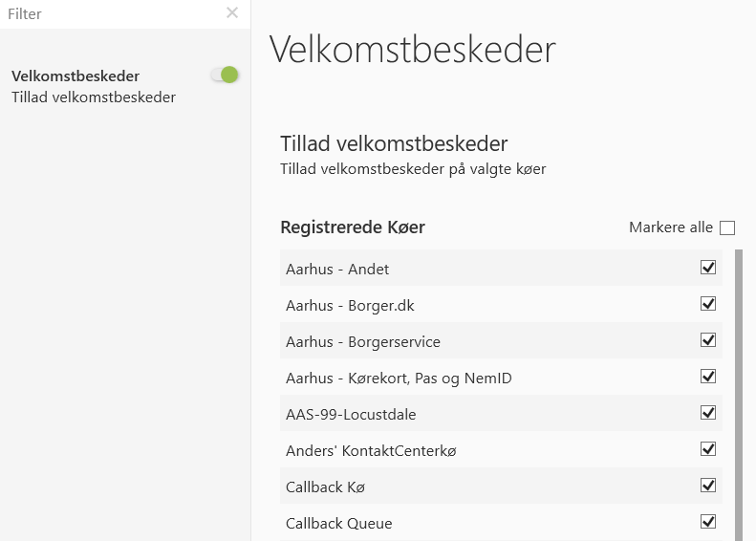This screenshot has width=756, height=541.
Task: Uncheck the Aarhus - Borger.dk checkbox
Action: pos(708,304)
